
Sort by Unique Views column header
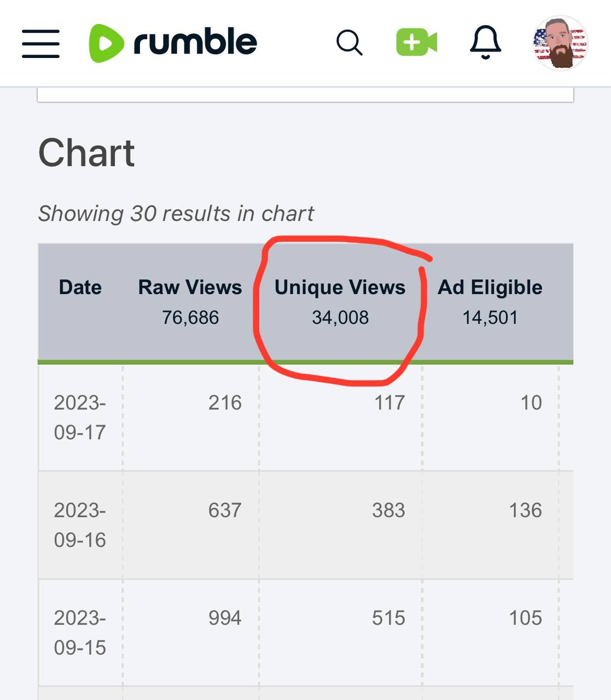coord(340,287)
